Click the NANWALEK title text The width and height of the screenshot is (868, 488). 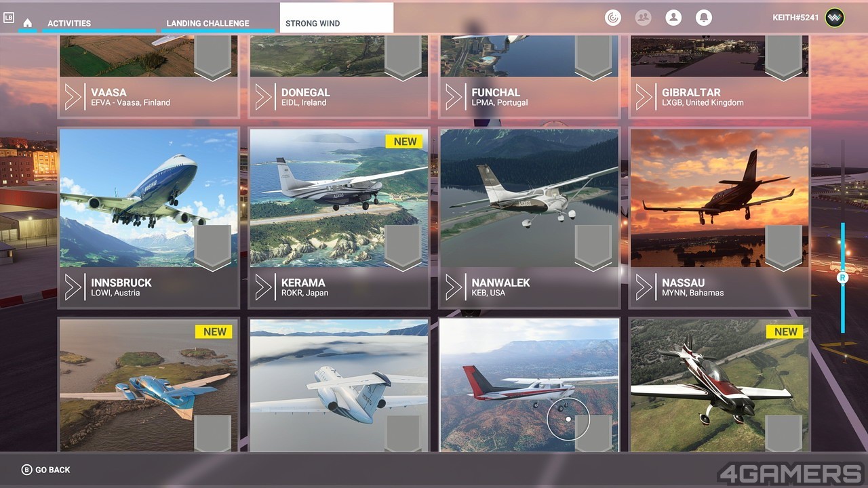501,283
